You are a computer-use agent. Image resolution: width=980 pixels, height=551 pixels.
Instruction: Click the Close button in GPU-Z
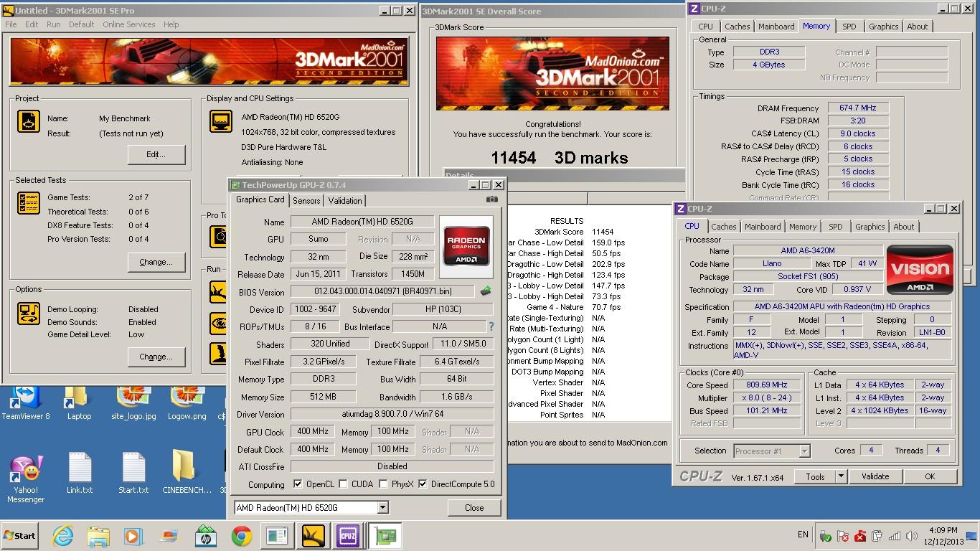click(x=474, y=507)
